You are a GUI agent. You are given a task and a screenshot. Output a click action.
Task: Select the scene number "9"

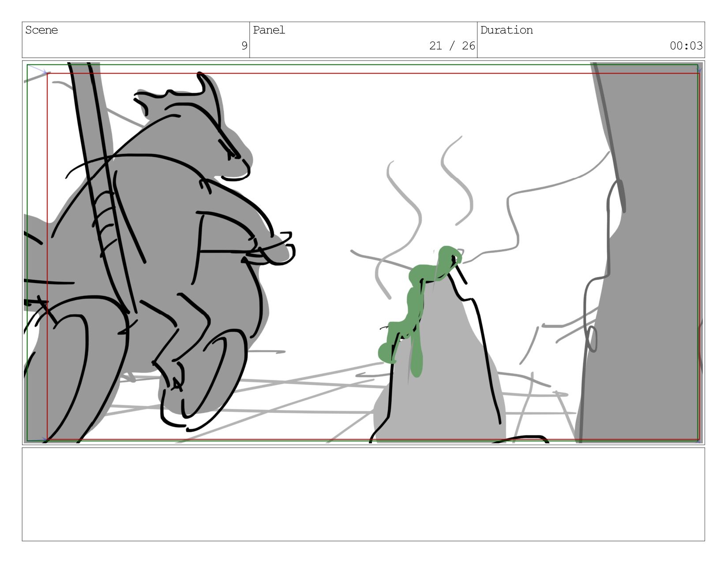tap(244, 45)
